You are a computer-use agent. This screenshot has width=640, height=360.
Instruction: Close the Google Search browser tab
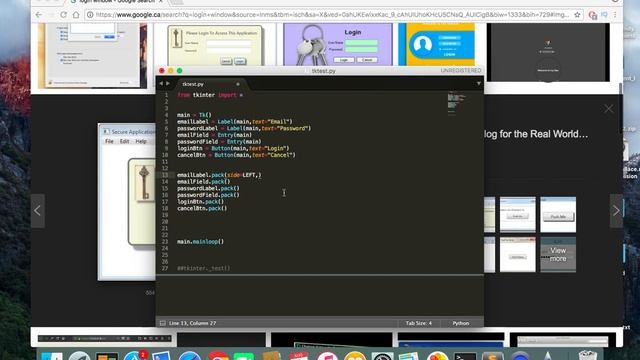[x=161, y=2]
